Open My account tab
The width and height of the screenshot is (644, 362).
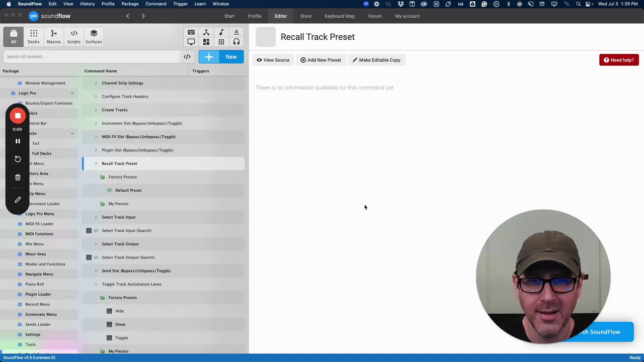coord(407,16)
